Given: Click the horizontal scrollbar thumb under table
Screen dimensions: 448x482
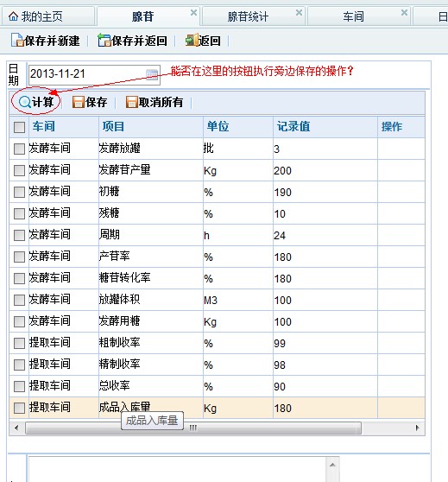Looking at the screenshot, I should coord(193,428).
